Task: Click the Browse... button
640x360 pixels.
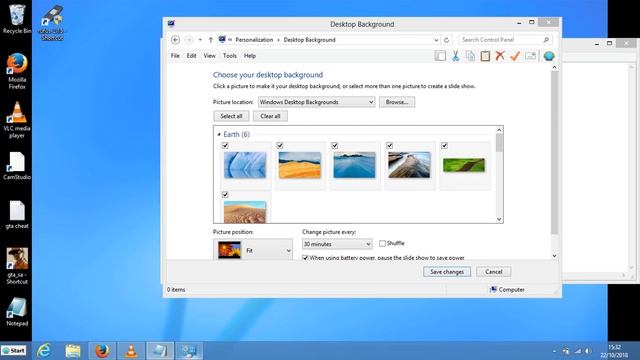Action: [x=397, y=102]
